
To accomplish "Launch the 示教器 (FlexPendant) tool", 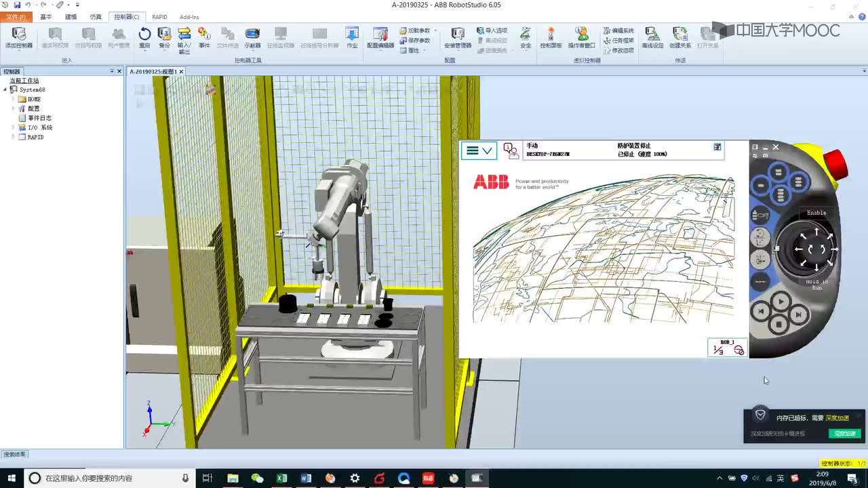I will [x=252, y=38].
